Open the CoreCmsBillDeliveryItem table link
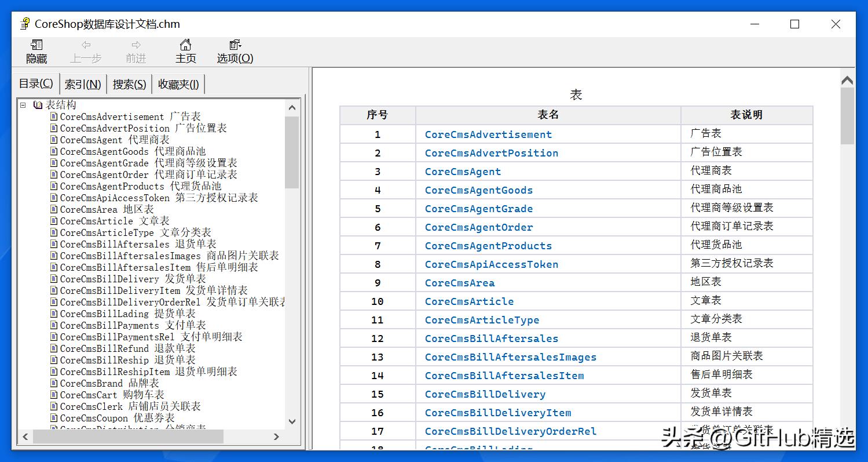The height and width of the screenshot is (462, 868). click(x=498, y=413)
